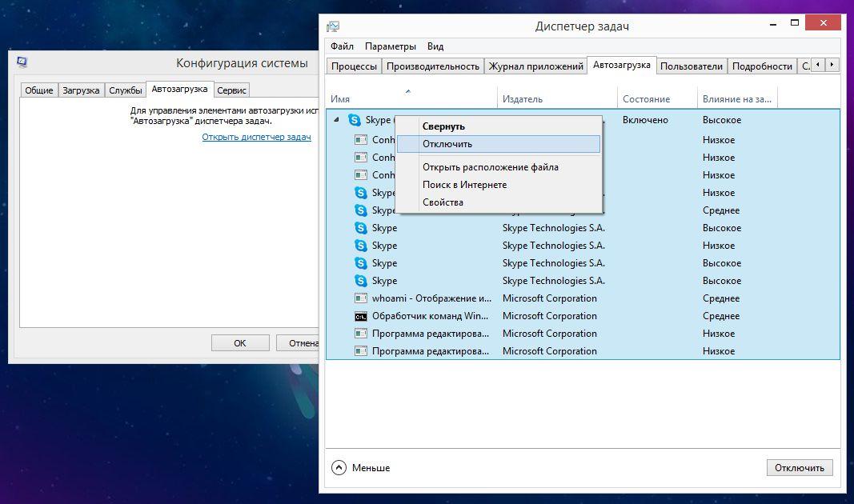Click the Открыть диспетчер задач link
Screen dimensions: 854x504
pos(257,137)
